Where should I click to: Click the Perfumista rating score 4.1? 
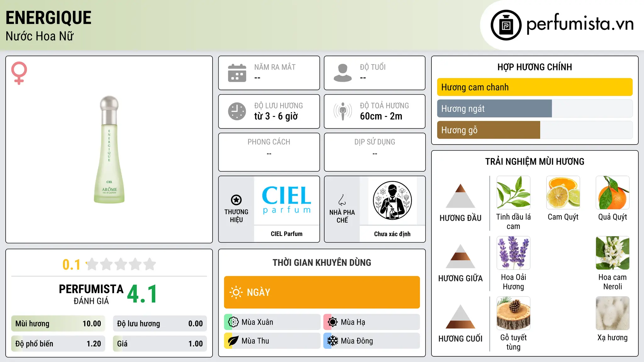(x=142, y=294)
